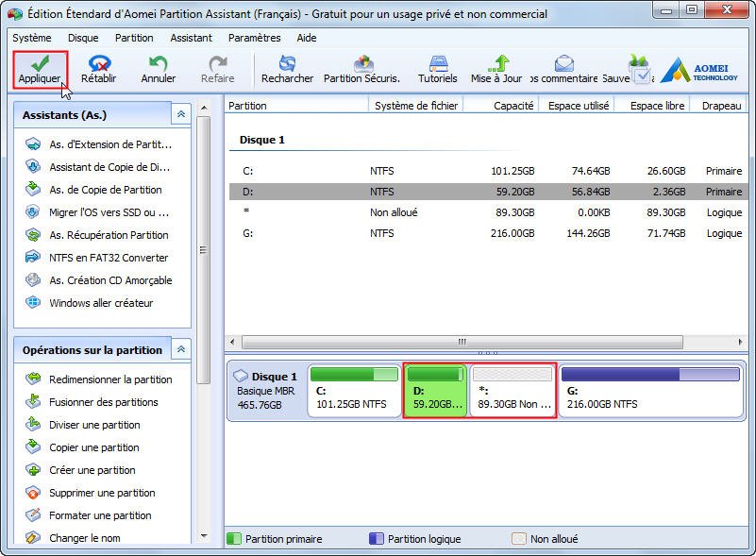Click the Mise à Jour update icon

[498, 63]
